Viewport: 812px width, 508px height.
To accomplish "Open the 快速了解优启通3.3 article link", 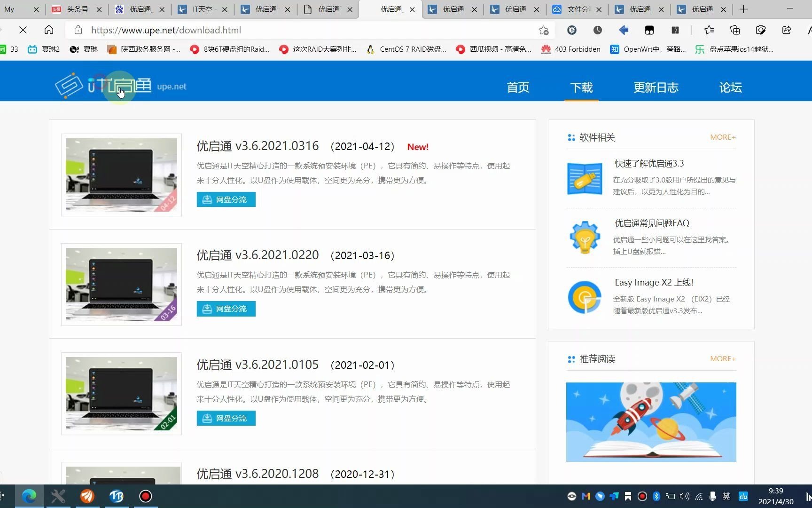I will [x=649, y=164].
